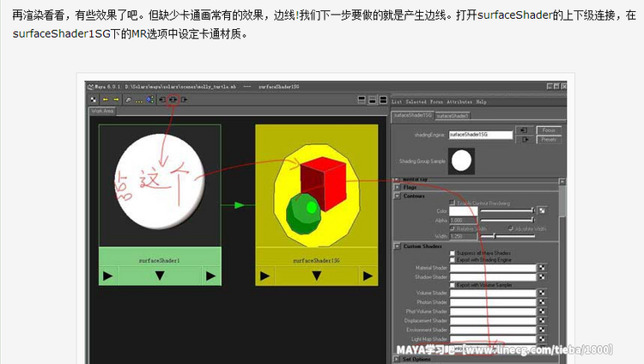Open the Help menu in Attribute Editor
This screenshot has height=364, width=644.
(482, 102)
